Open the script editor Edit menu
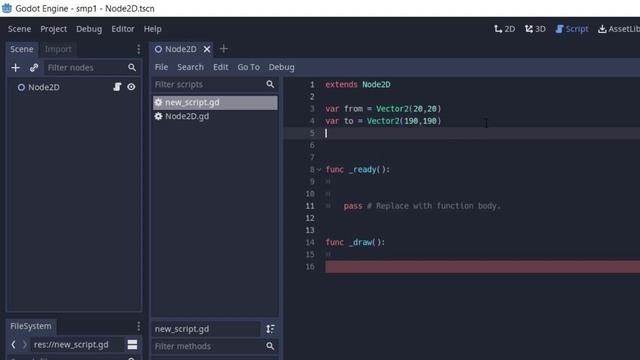Screen dimensions: 640x360 click(220, 67)
